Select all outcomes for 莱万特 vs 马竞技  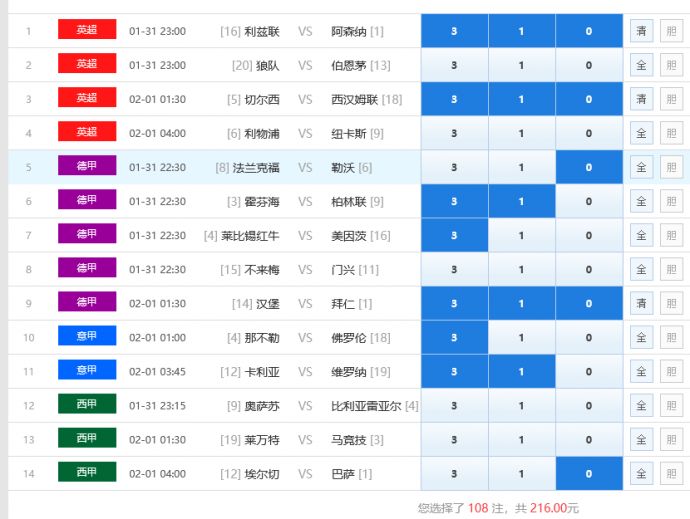(641, 439)
